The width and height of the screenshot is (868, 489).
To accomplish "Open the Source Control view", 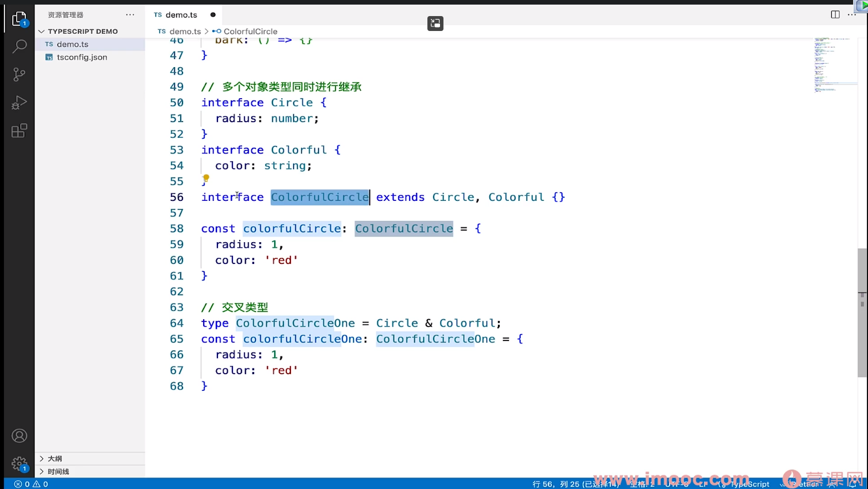I will point(19,74).
